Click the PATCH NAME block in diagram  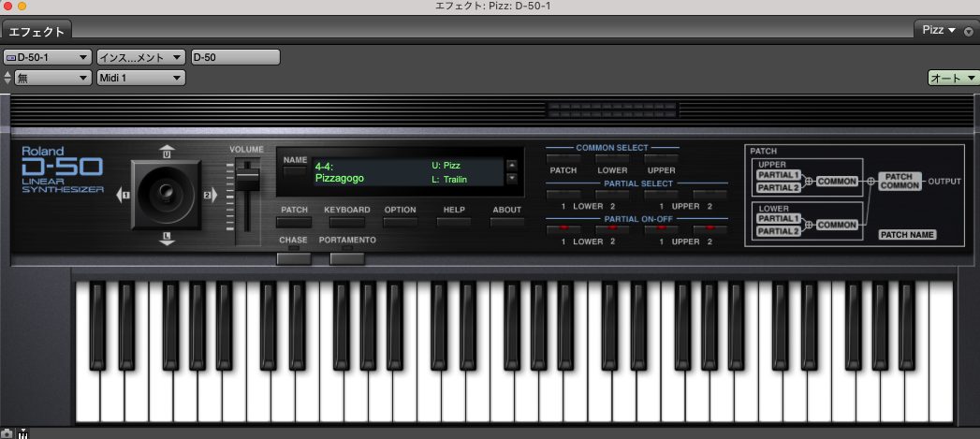pos(908,235)
